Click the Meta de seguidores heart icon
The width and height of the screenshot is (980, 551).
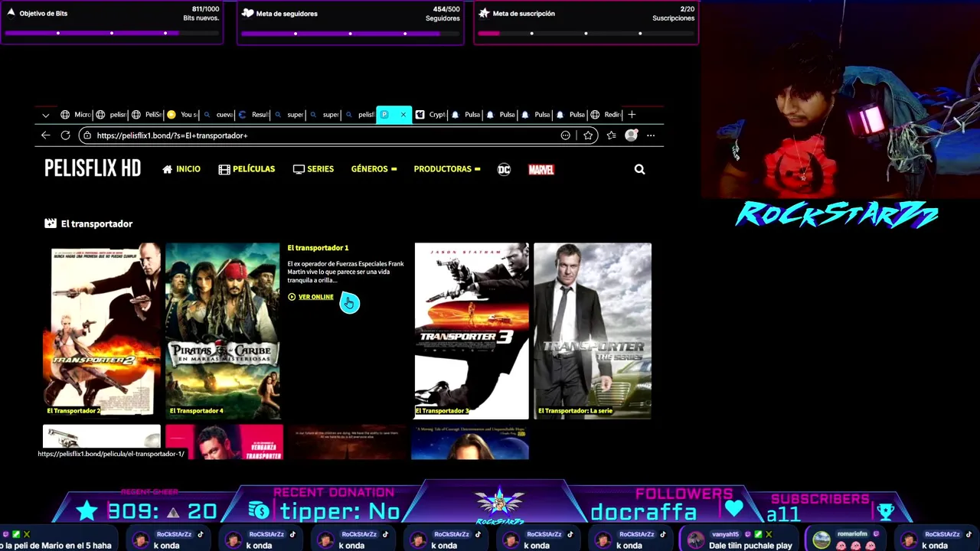point(247,13)
